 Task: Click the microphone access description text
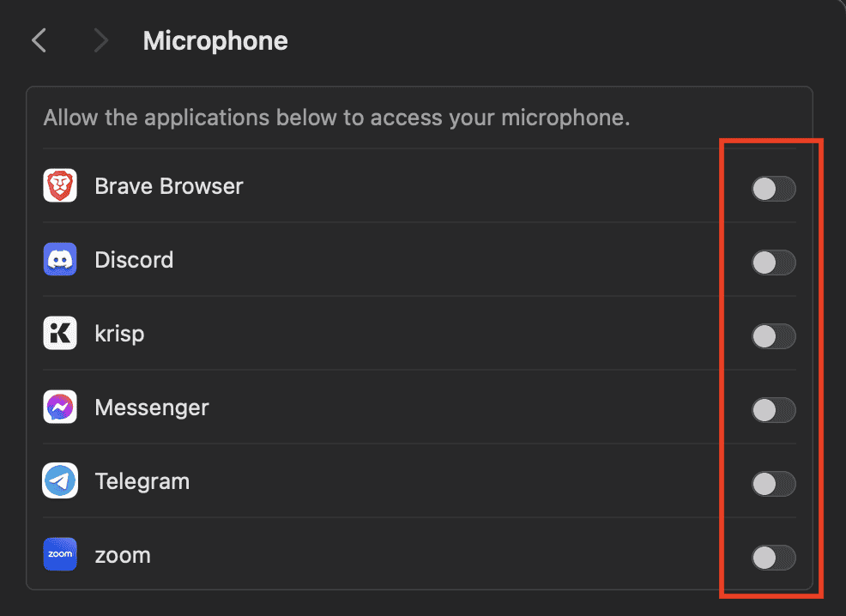[x=336, y=117]
